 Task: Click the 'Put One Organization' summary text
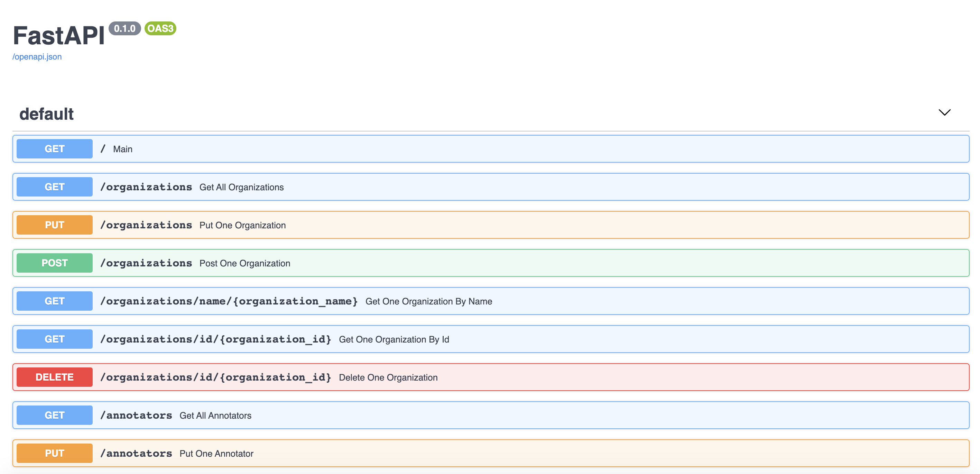tap(243, 225)
